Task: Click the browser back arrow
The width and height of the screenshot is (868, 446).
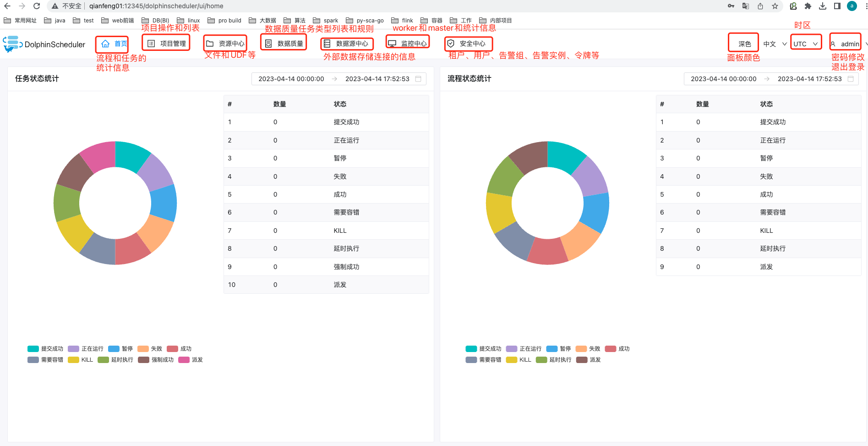Action: [x=7, y=6]
